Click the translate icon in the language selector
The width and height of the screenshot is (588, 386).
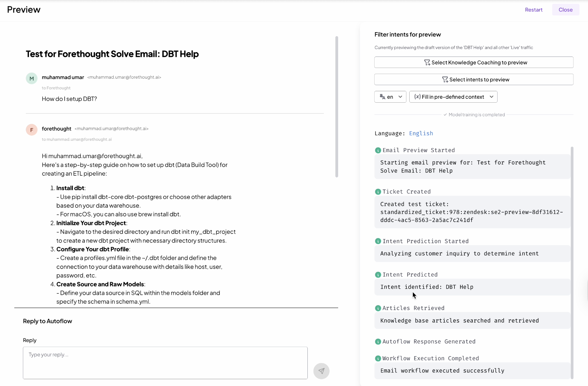click(382, 97)
